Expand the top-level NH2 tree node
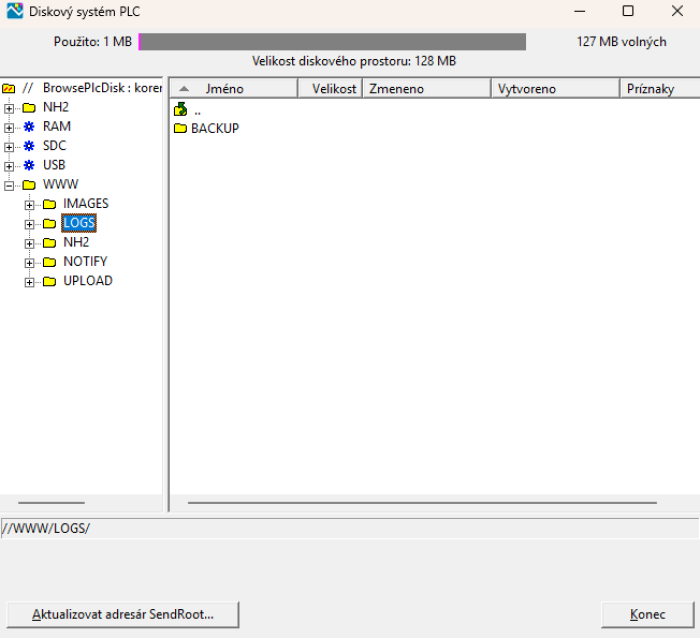The width and height of the screenshot is (700, 638). click(x=9, y=108)
